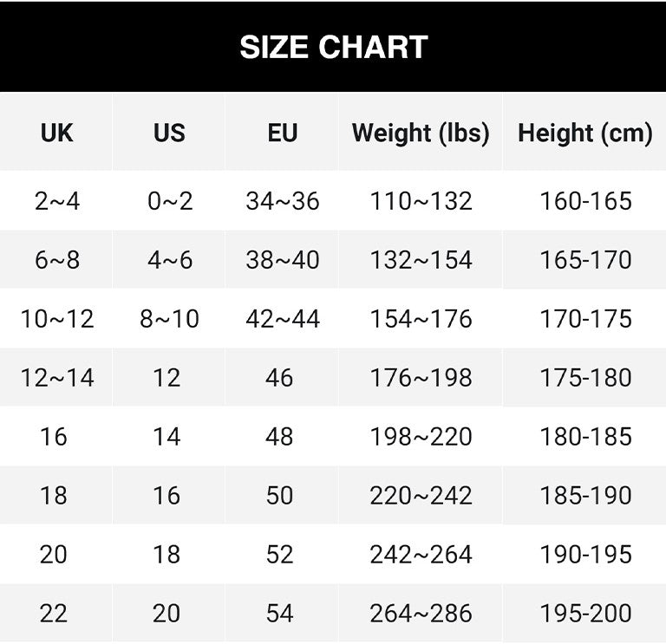Viewport: 666px width, 644px height.
Task: Click height range 185-190 cell
Action: [586, 496]
